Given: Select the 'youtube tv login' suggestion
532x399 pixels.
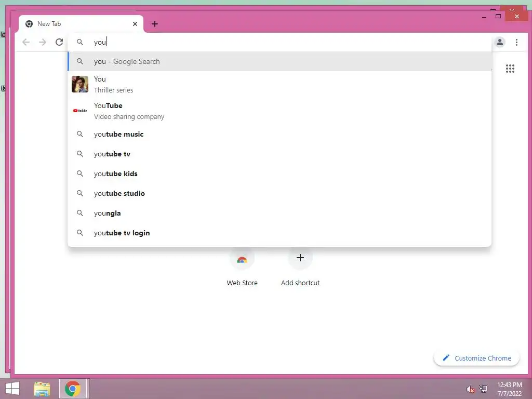Looking at the screenshot, I should pos(280,233).
